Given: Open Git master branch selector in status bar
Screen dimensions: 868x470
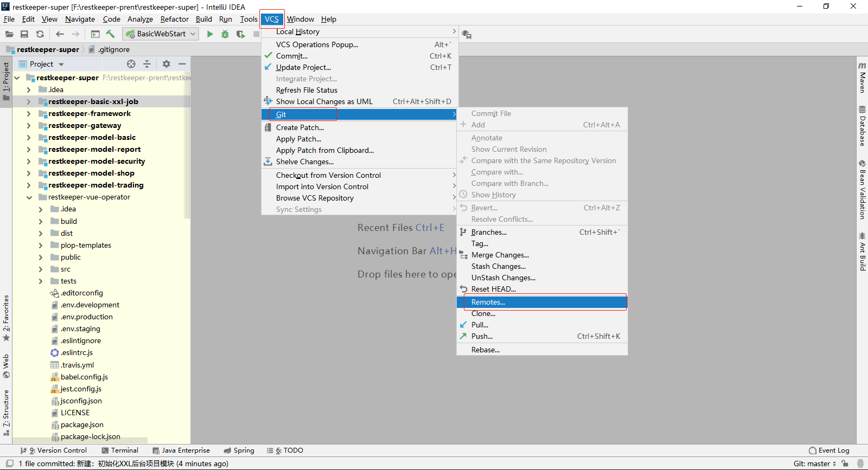Looking at the screenshot, I should point(815,463).
